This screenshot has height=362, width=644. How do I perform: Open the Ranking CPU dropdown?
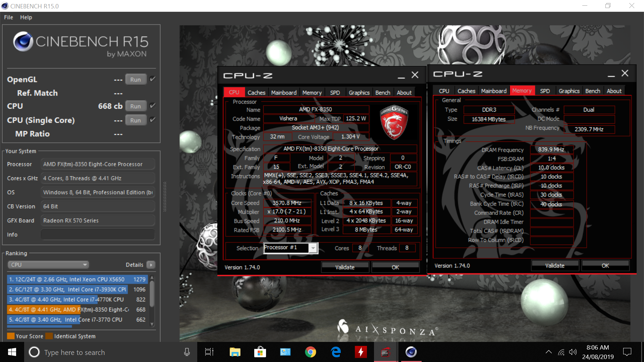(48, 265)
